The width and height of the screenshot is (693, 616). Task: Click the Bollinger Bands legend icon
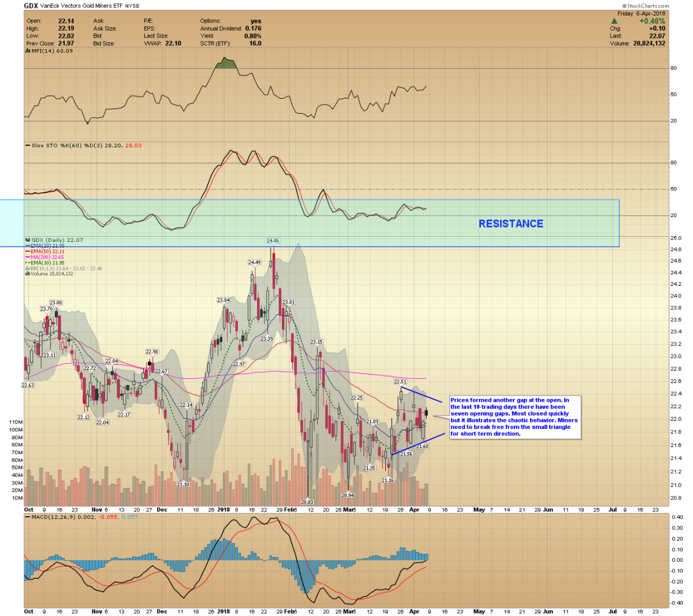(x=27, y=268)
